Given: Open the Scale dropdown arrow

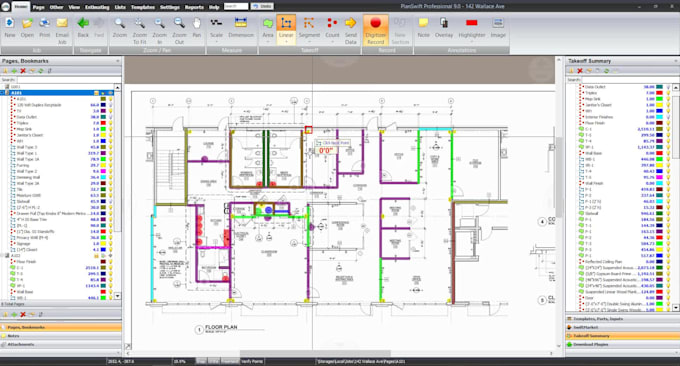Looking at the screenshot, I should click(x=216, y=42).
